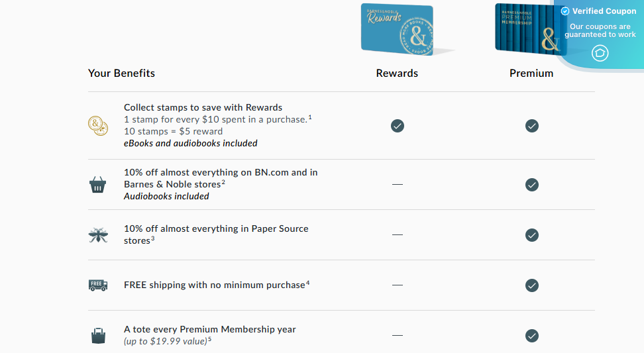
Task: Click the shopping basket discount icon
Action: click(x=98, y=185)
